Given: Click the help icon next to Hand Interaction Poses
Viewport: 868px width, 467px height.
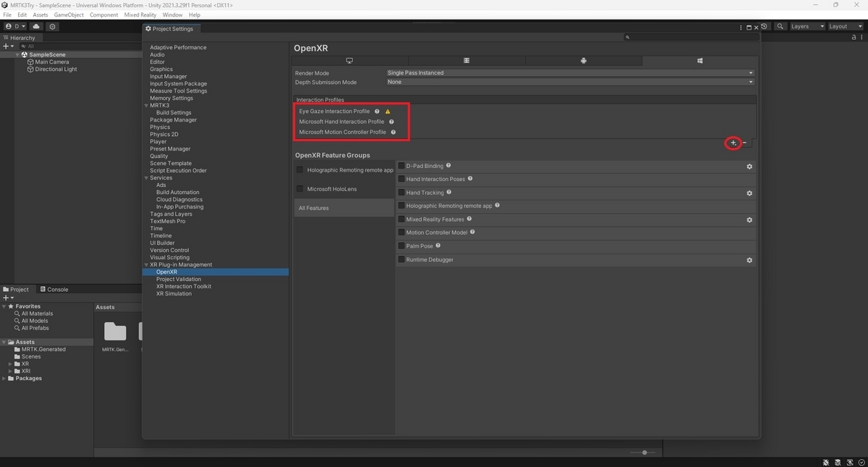Looking at the screenshot, I should [x=470, y=179].
